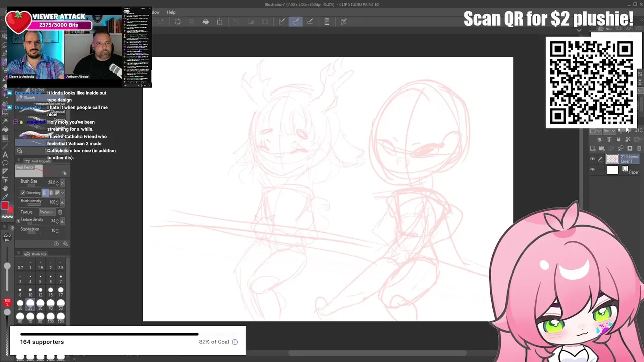Click Brush density dynamics button

tap(62, 202)
